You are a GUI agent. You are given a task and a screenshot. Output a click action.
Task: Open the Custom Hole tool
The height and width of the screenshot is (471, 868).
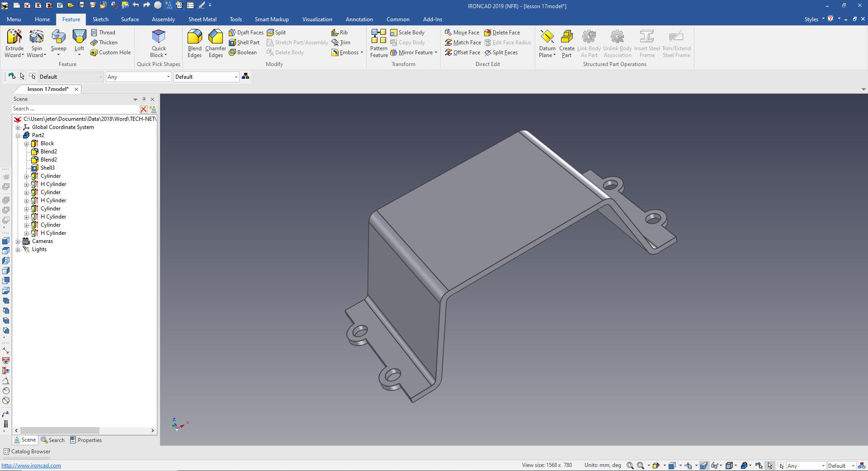110,52
